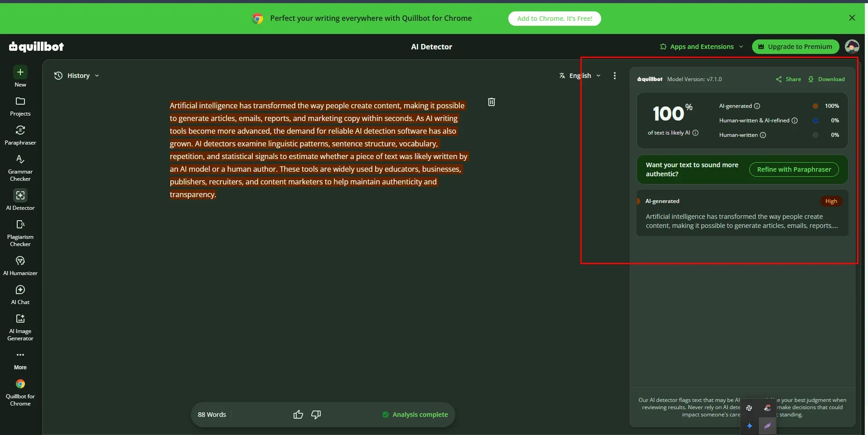Screen dimensions: 868x435
Task: Click Add to Chrome button
Action: coord(555,19)
